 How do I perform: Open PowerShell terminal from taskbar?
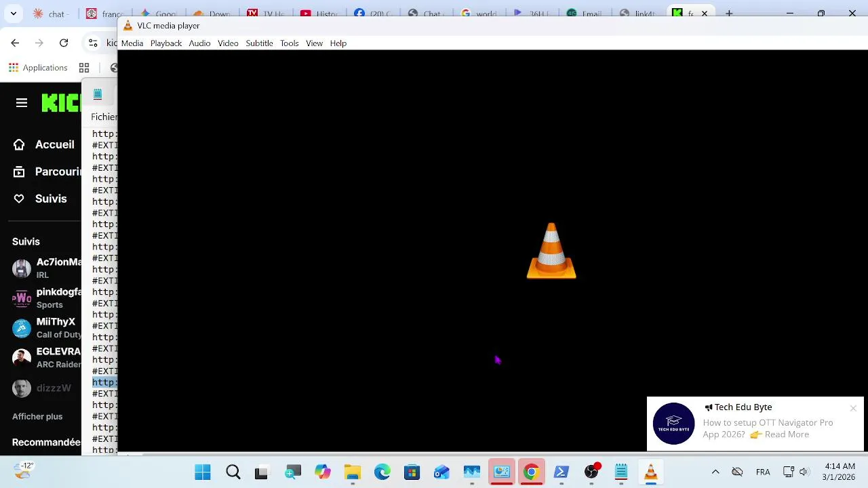(x=561, y=472)
